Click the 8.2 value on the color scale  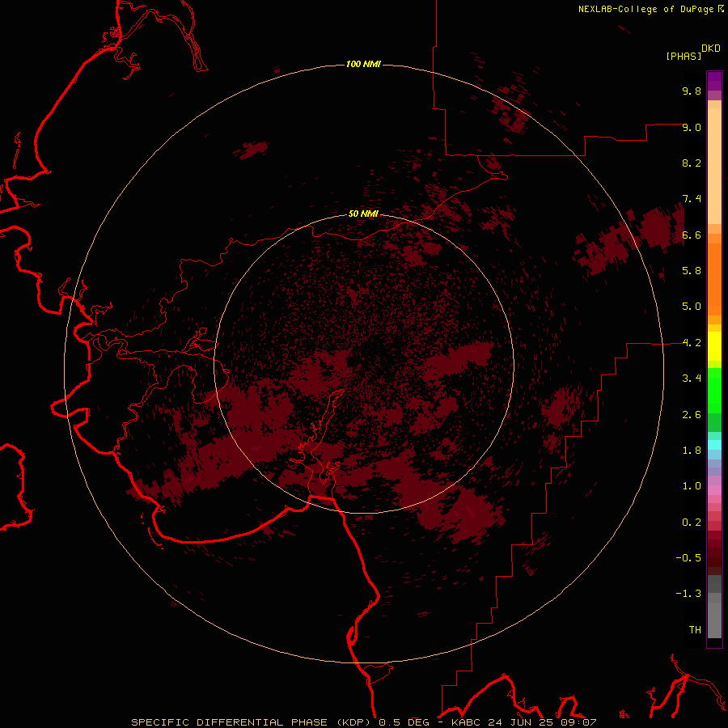(x=692, y=163)
